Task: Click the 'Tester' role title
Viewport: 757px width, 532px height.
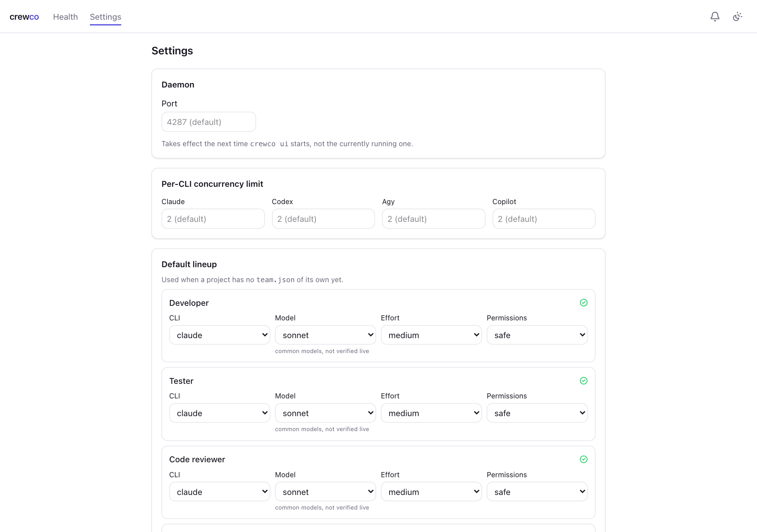Action: pos(181,381)
